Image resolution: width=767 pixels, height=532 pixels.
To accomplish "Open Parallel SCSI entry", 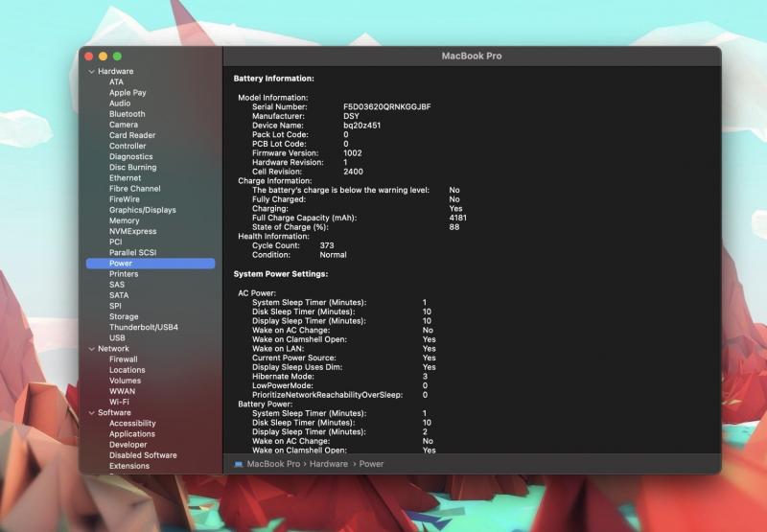I will point(132,253).
